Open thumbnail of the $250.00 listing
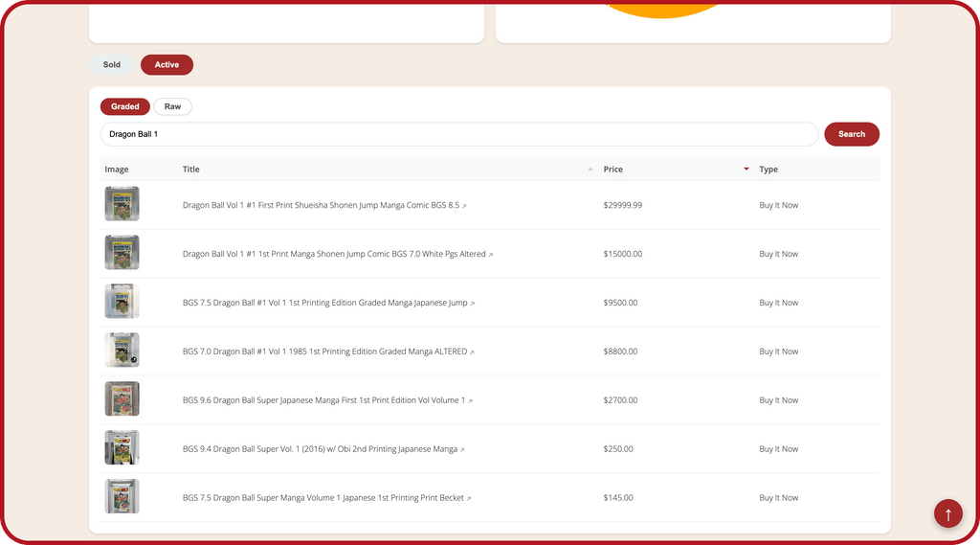This screenshot has width=980, height=545. [x=122, y=448]
